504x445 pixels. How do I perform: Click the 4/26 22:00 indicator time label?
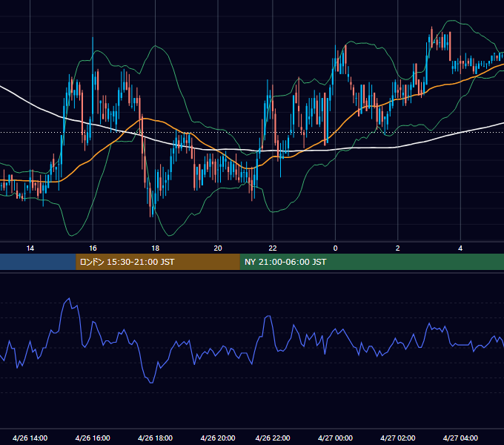click(273, 438)
